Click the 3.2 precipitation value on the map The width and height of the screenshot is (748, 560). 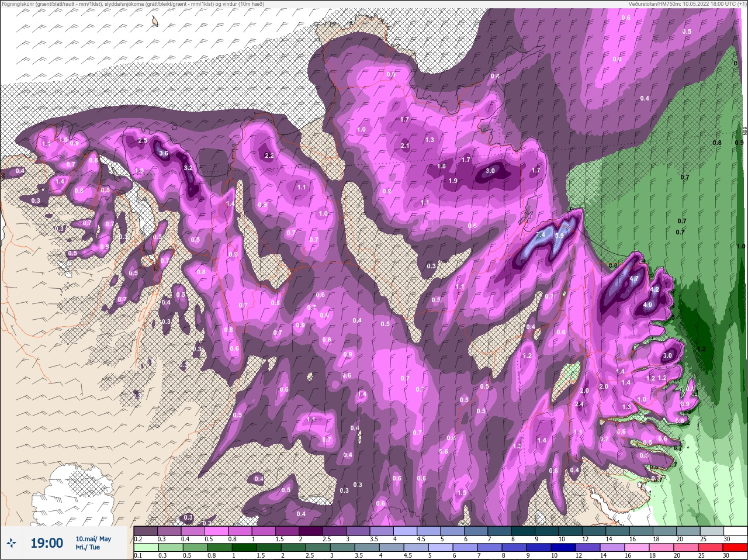pyautogui.click(x=188, y=168)
